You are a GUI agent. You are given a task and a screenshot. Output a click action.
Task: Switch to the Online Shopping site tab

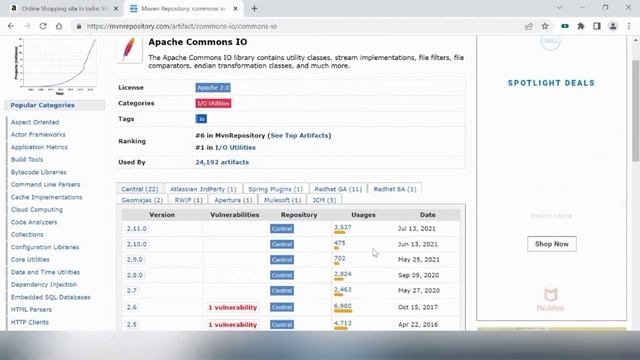tap(64, 8)
